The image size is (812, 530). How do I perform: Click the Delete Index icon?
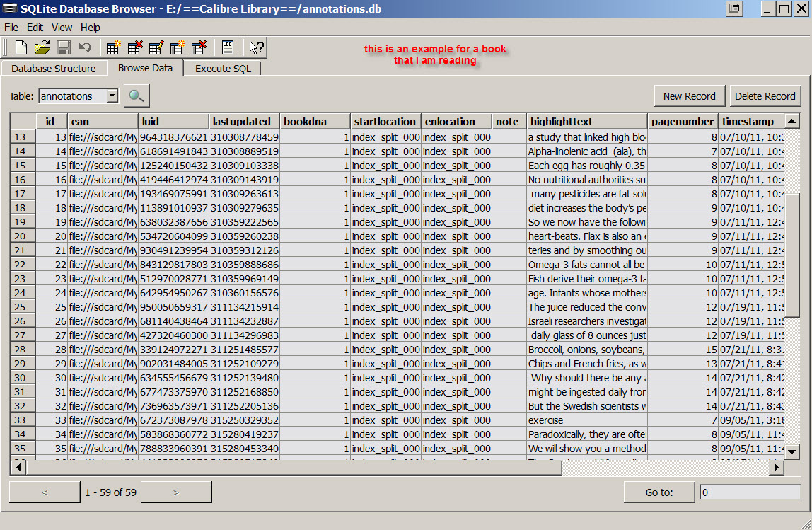click(x=199, y=47)
